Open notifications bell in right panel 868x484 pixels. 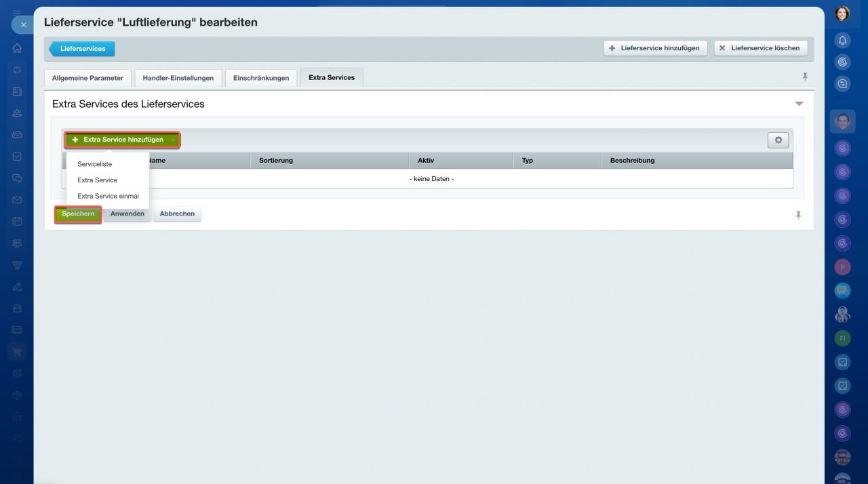[842, 41]
